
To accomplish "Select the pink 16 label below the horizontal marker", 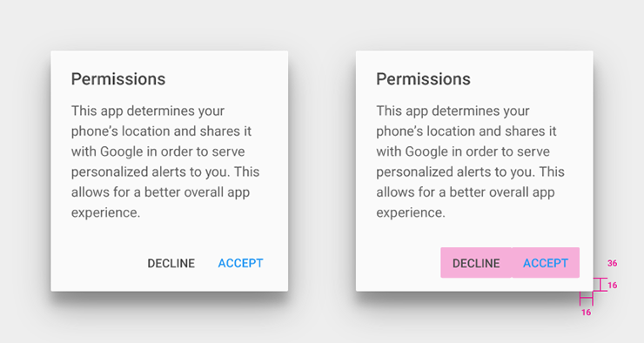I will pyautogui.click(x=586, y=313).
